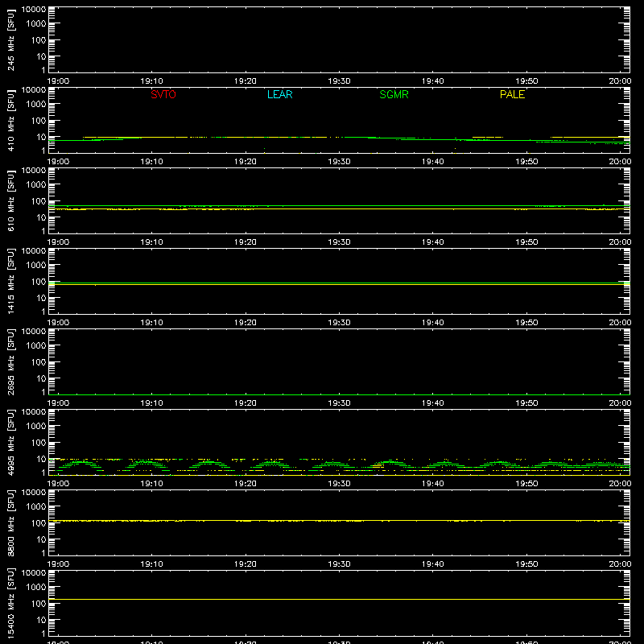Click the 10000 tick of the 245 MHz axis
Viewport: 644px width, 644px height.
34,10
